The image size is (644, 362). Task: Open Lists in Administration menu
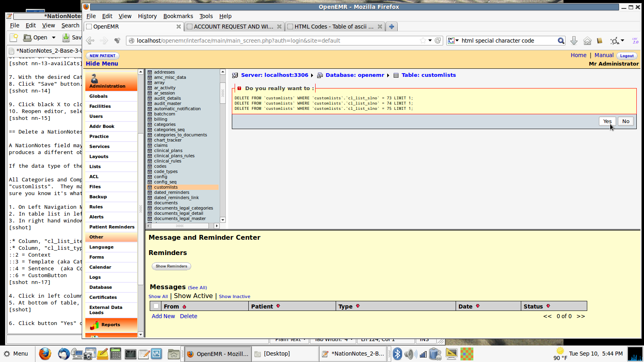[95, 167]
